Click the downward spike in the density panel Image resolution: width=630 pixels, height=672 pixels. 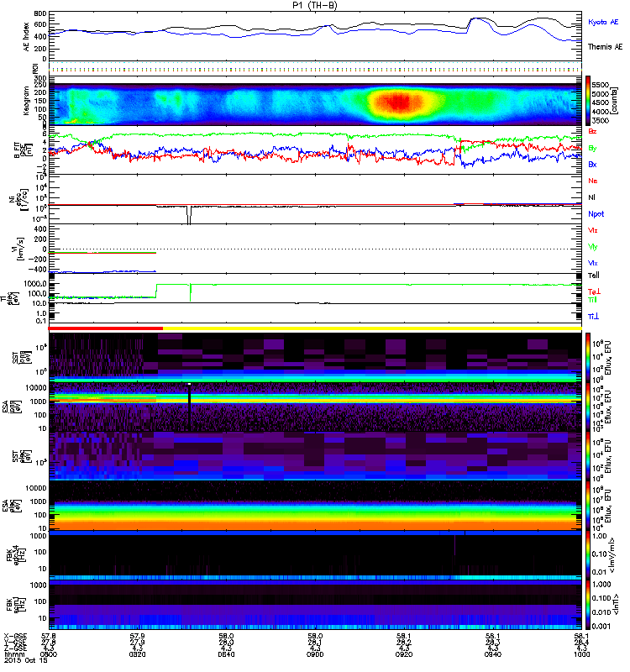coord(189,217)
